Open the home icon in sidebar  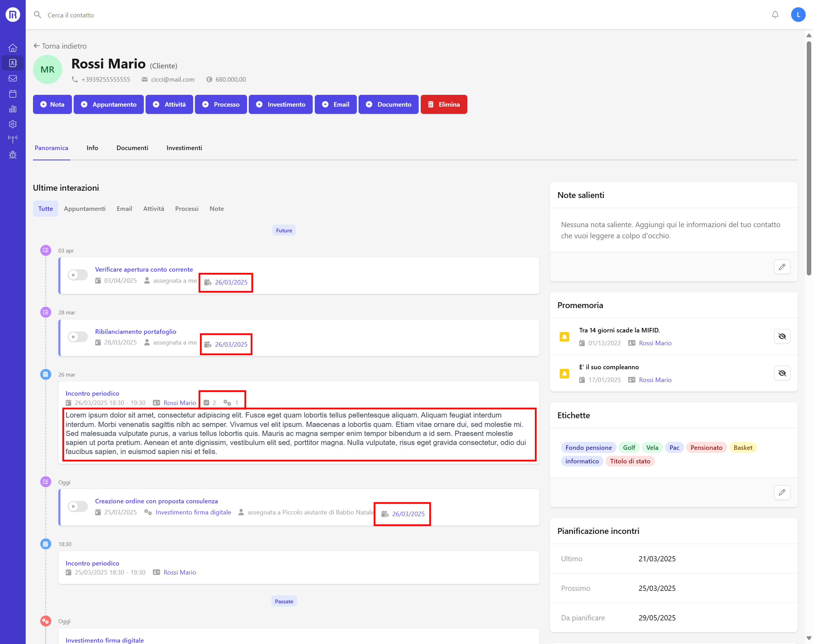(13, 48)
